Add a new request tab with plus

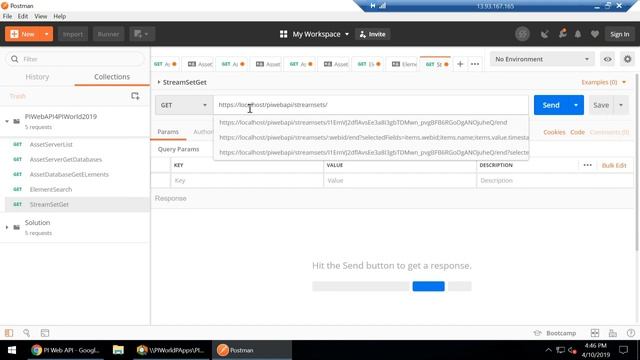[x=460, y=64]
